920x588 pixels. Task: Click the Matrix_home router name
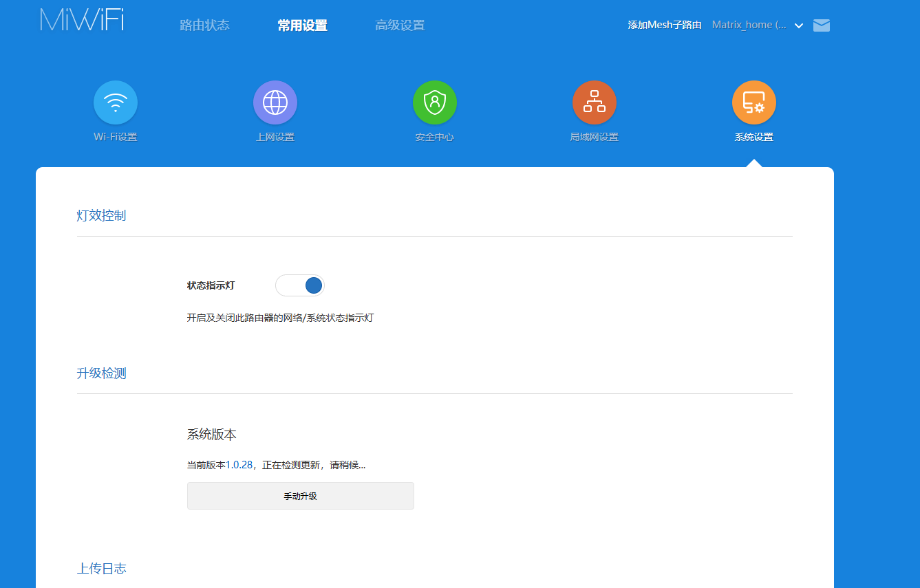coord(749,25)
